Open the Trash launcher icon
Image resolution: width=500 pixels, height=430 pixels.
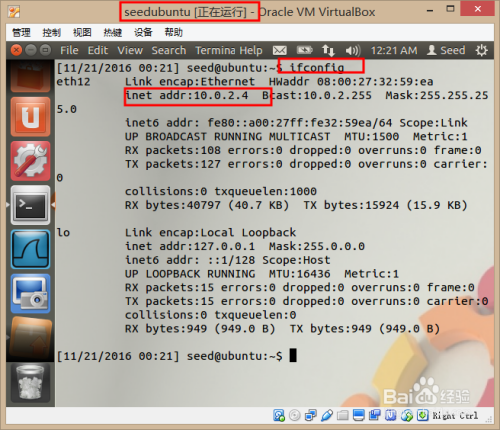click(30, 383)
